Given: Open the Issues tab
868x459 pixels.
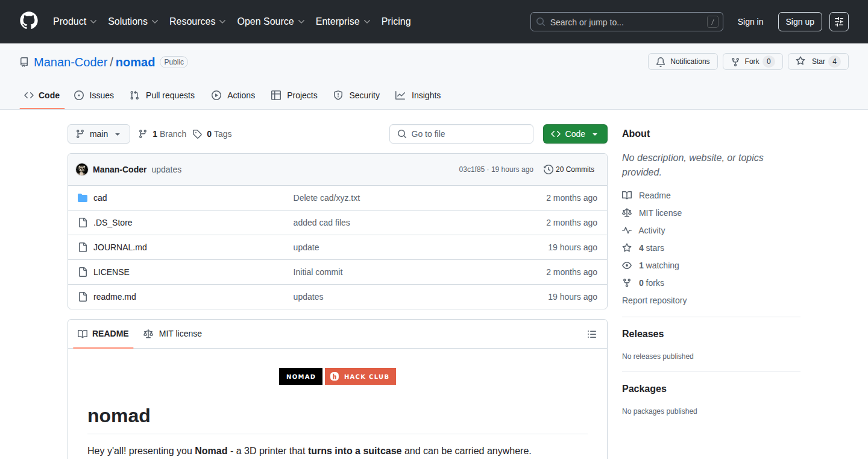Looking at the screenshot, I should (94, 95).
